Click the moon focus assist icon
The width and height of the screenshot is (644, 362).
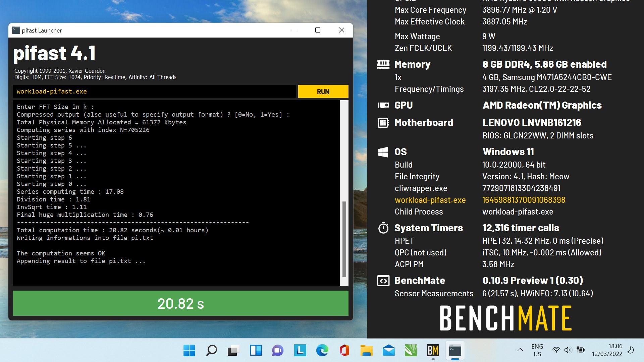631,350
